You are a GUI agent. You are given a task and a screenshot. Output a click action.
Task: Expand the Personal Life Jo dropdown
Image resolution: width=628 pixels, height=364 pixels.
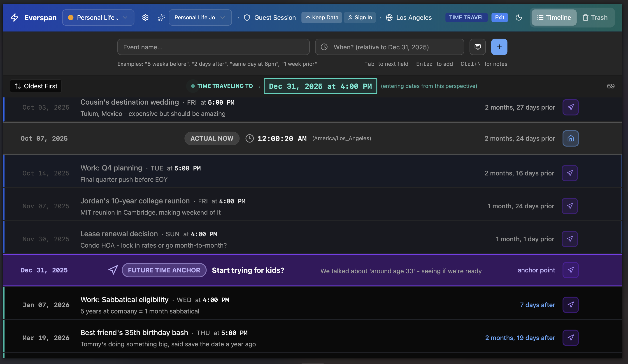pyautogui.click(x=200, y=17)
